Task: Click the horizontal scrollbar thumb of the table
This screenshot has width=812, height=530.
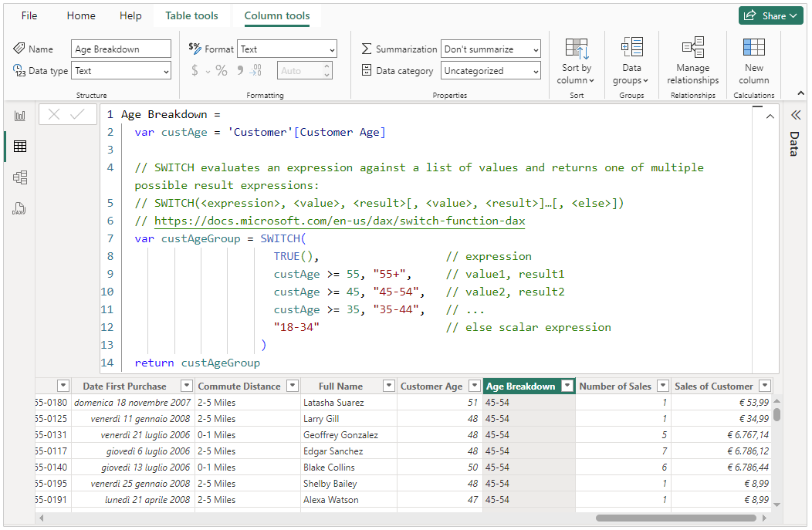Action: click(x=676, y=518)
